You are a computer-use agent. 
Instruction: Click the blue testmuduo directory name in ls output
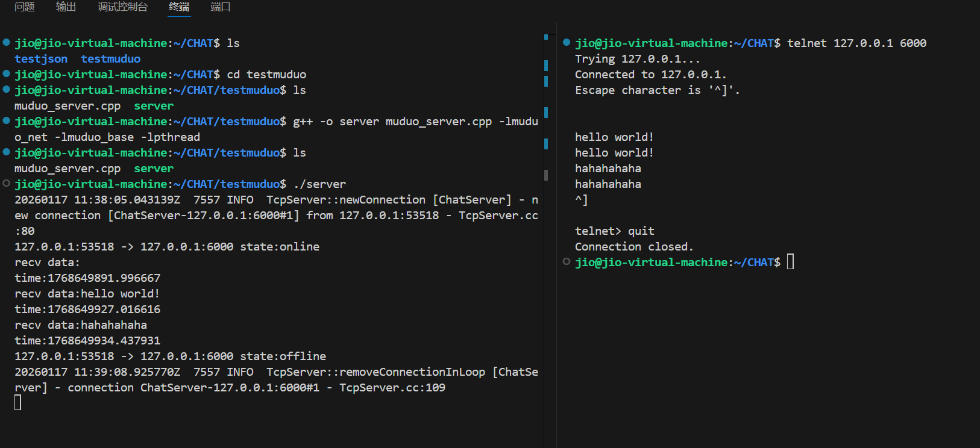click(x=110, y=59)
